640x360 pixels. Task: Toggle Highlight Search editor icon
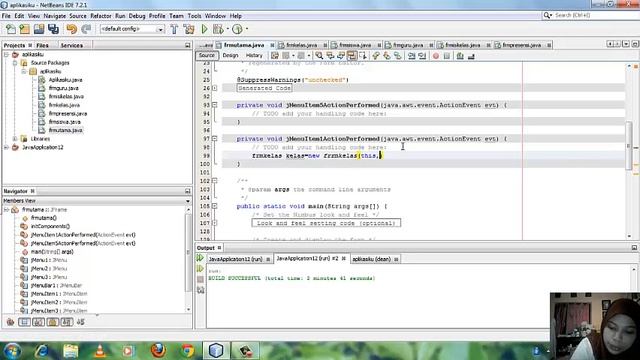(351, 56)
